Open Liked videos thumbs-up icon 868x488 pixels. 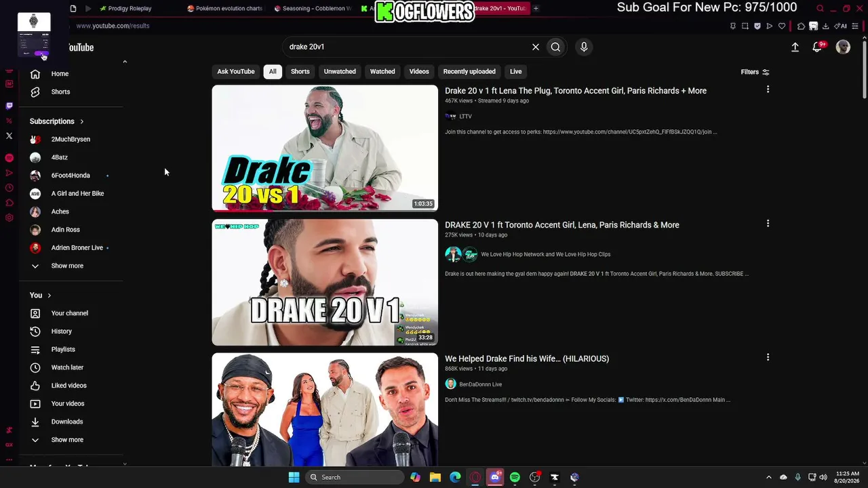point(35,386)
